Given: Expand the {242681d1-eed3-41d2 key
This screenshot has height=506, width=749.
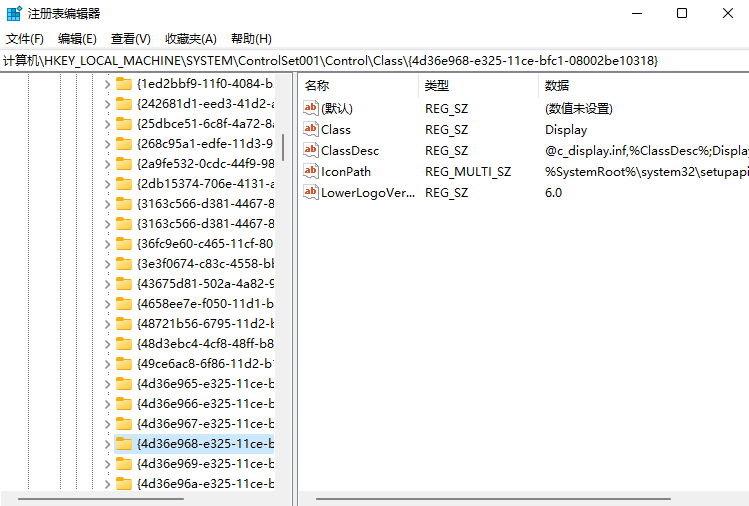Looking at the screenshot, I should [x=107, y=105].
